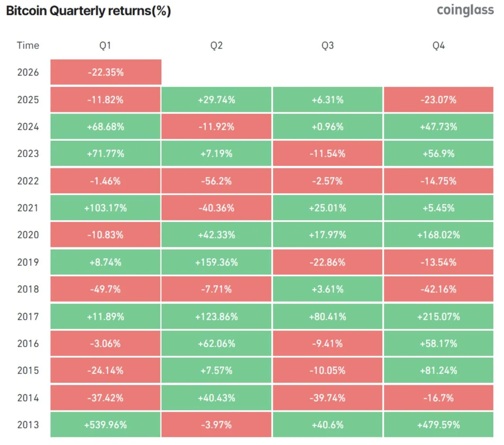This screenshot has width=504, height=445.
Task: Click the coinglass logo
Action: [x=465, y=10]
